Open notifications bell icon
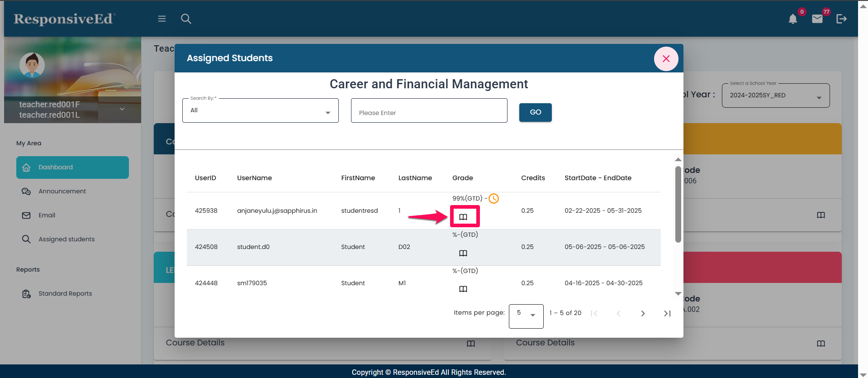Image resolution: width=868 pixels, height=378 pixels. 792,19
